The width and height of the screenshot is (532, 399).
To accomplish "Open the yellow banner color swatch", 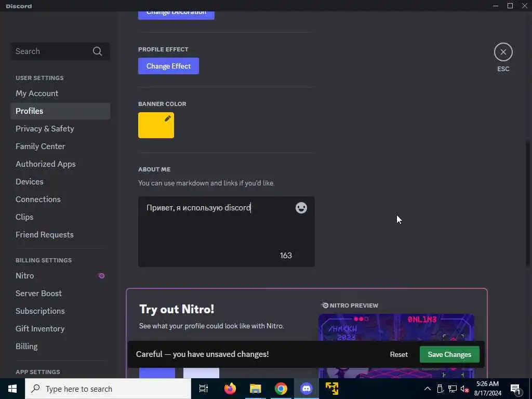I will 156,125.
